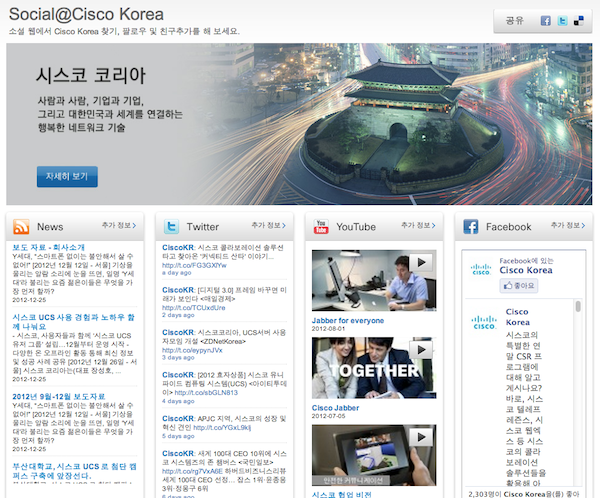This screenshot has height=498, width=600.
Task: Click date 2012-08-01 under Jabber video
Action: tap(328, 329)
